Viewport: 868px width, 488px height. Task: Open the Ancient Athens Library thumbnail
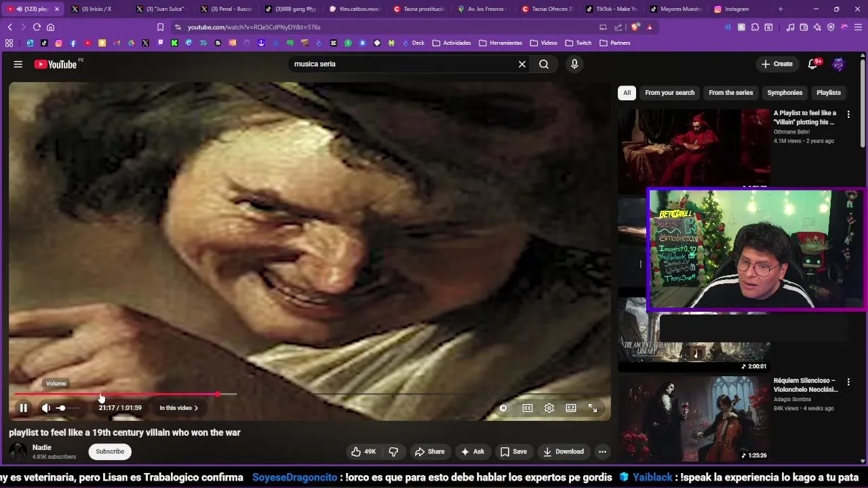694,335
